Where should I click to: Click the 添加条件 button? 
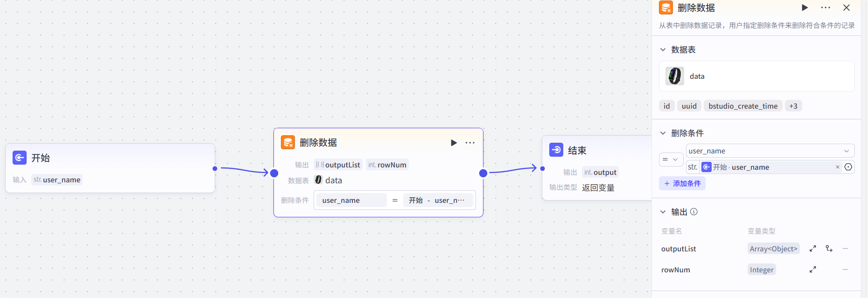tap(682, 183)
